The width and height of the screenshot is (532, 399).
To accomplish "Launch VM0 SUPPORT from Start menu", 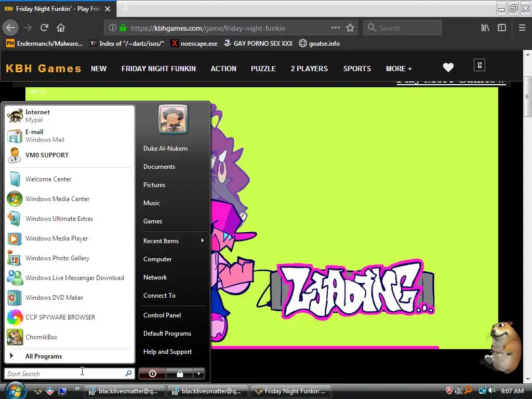I will [70, 155].
